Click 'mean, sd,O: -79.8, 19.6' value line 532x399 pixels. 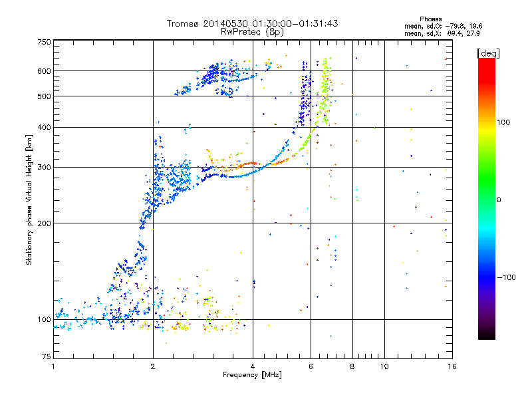(443, 26)
